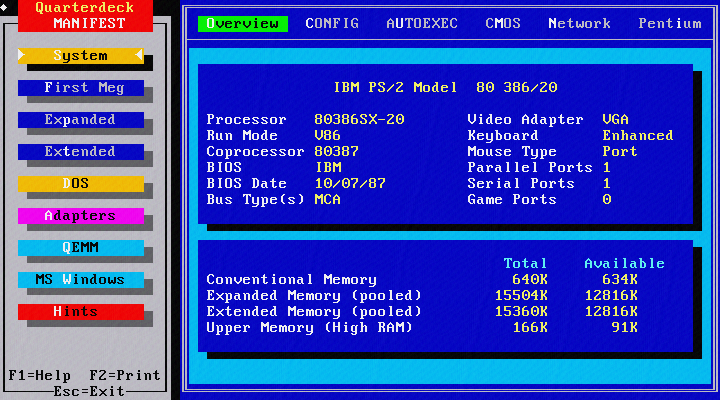Open the CMOS tab
The width and height of the screenshot is (720, 400).
(503, 23)
